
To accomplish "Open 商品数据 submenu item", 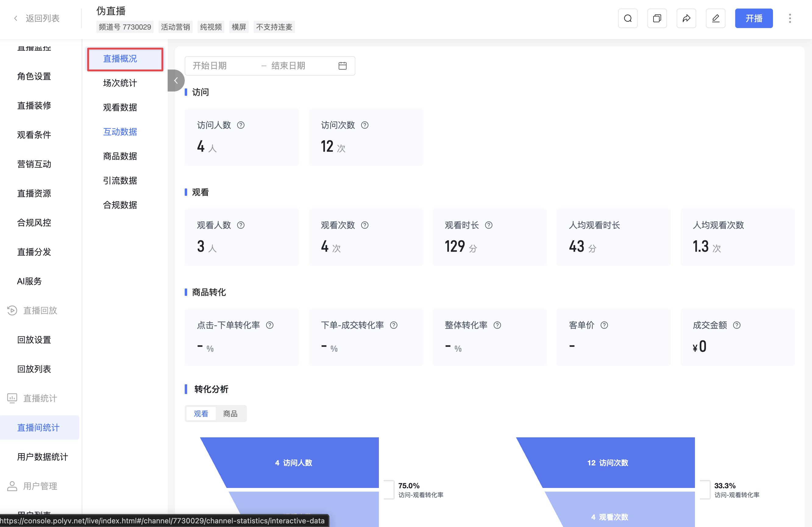I will click(120, 156).
